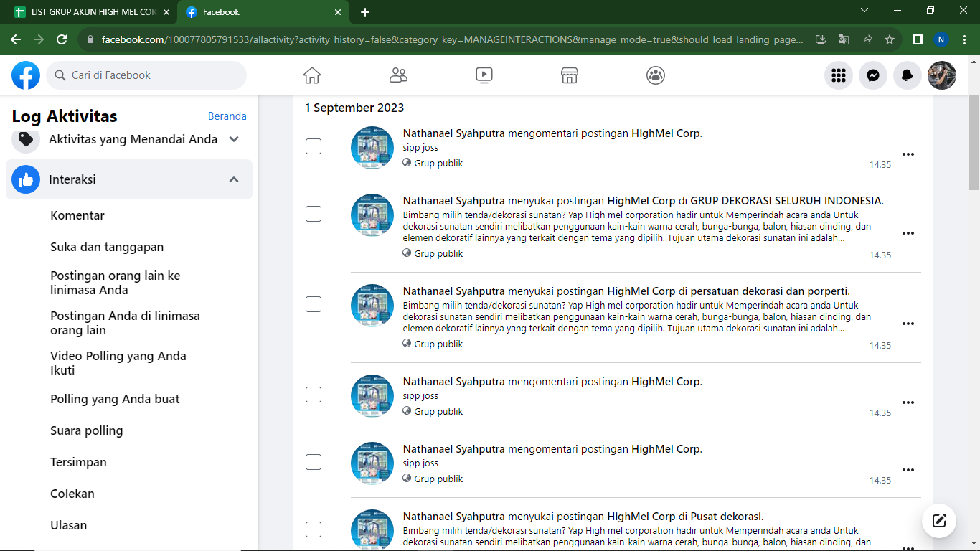Open the GRUP DEKORASI SELURUH INDONESIA group link
Screen dimensions: 980x551
pos(786,201)
